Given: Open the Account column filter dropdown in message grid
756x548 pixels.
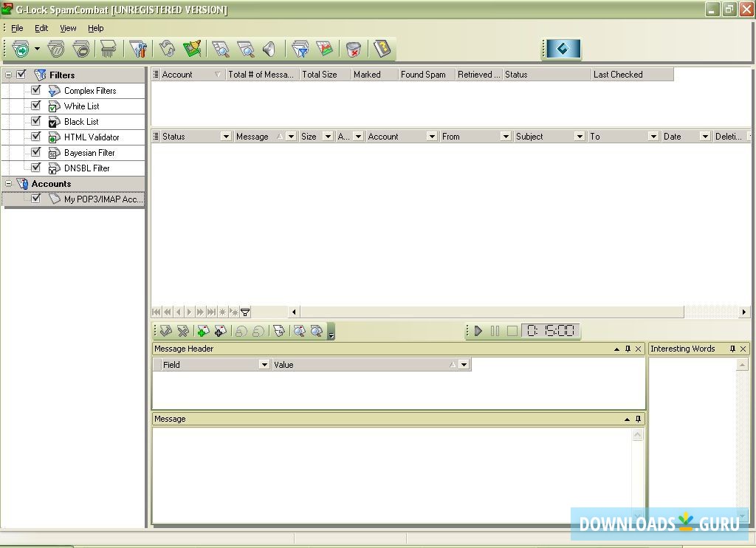Looking at the screenshot, I should pyautogui.click(x=432, y=137).
